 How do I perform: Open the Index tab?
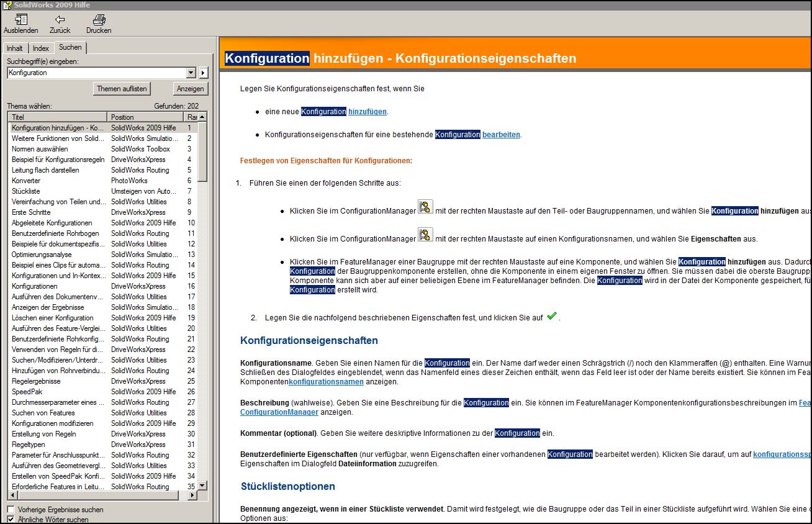coord(41,48)
